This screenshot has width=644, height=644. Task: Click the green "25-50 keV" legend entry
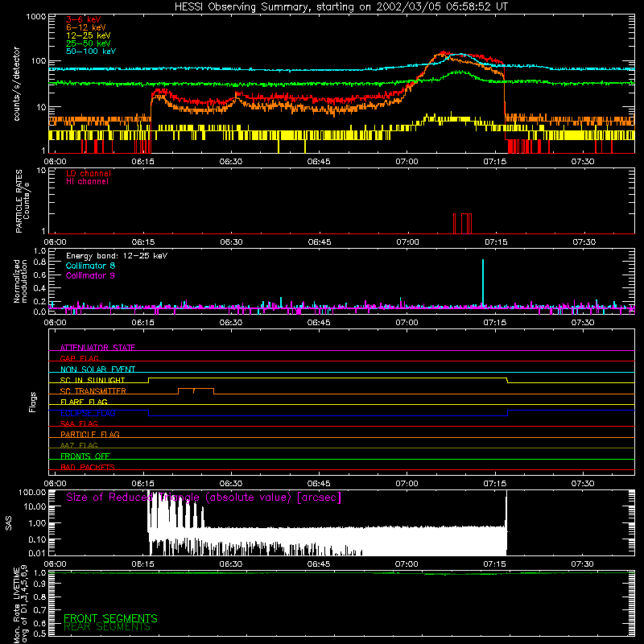(89, 43)
